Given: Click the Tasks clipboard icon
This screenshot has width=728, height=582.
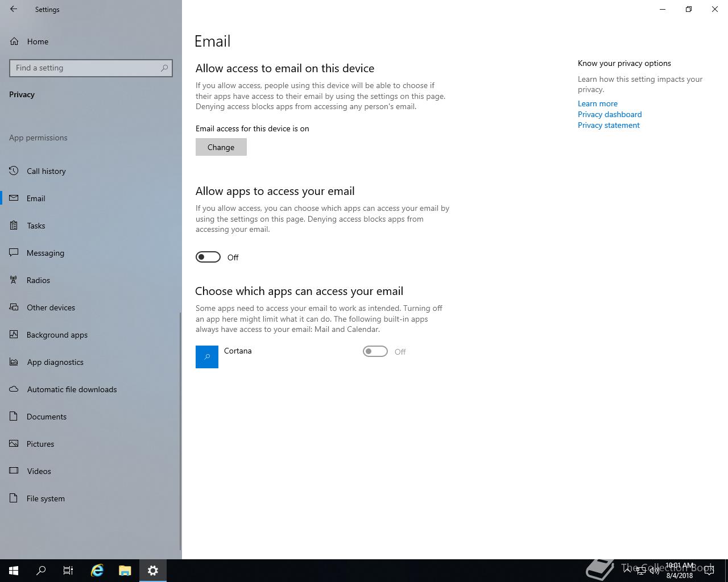Looking at the screenshot, I should coord(14,225).
